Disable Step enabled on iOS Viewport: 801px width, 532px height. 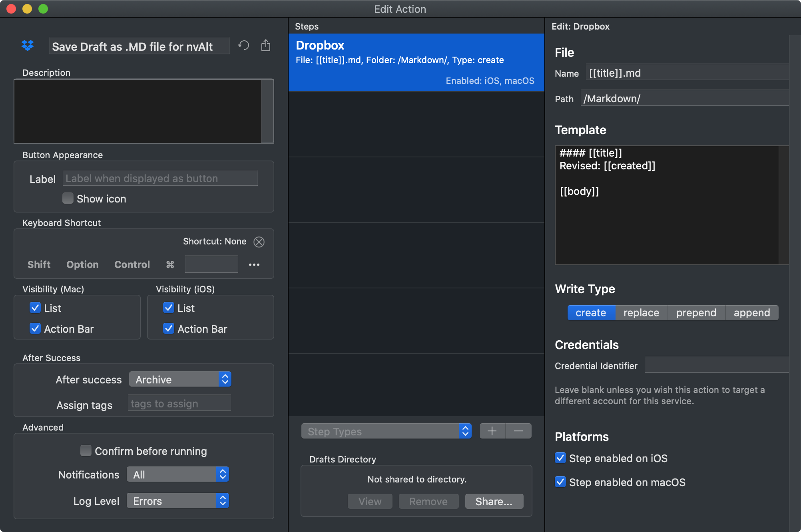coord(560,458)
